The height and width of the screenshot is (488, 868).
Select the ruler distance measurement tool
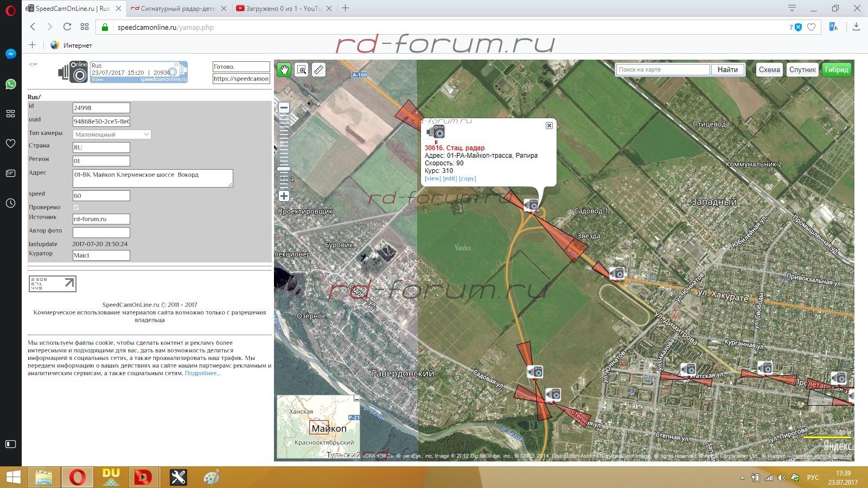[319, 69]
